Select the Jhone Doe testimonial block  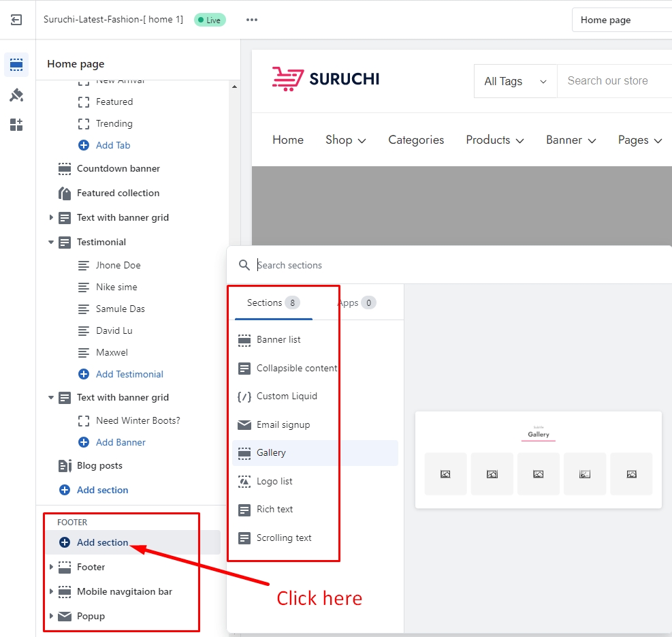coord(118,265)
